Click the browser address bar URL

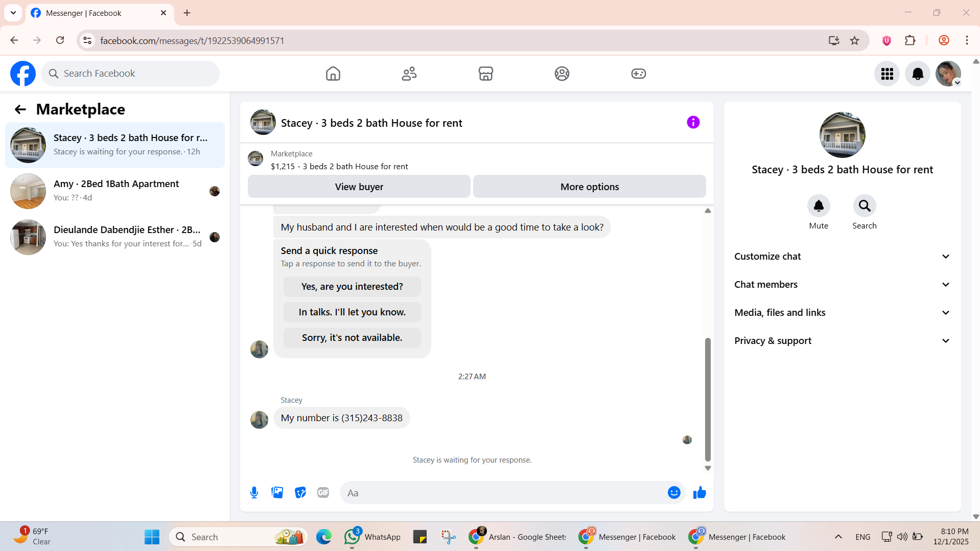click(x=192, y=40)
